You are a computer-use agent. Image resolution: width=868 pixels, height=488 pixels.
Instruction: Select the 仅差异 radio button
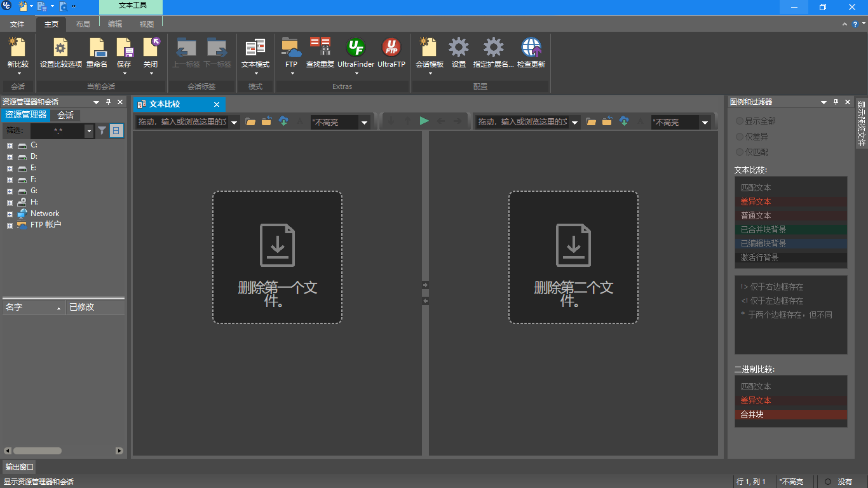point(739,137)
